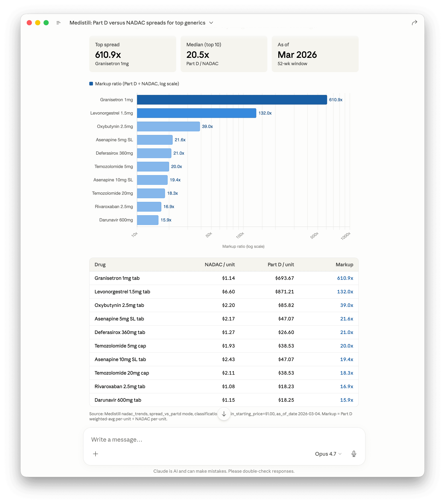The width and height of the screenshot is (445, 504).
Task: Click the Deferasirox 360mg chart bar
Action: click(154, 153)
